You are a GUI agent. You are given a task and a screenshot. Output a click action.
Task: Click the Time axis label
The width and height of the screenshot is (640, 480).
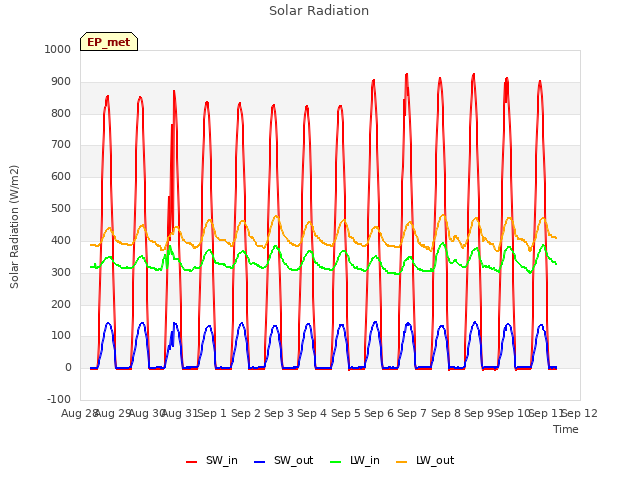[x=566, y=429]
